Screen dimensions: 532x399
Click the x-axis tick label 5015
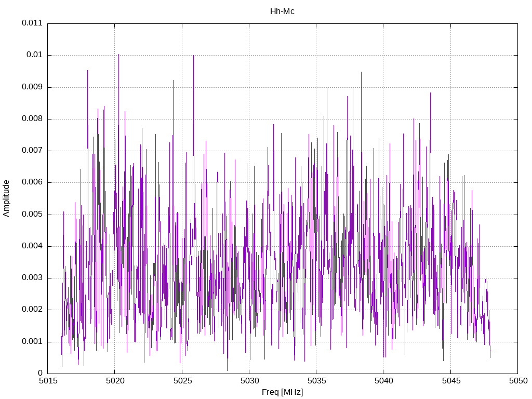pyautogui.click(x=48, y=381)
